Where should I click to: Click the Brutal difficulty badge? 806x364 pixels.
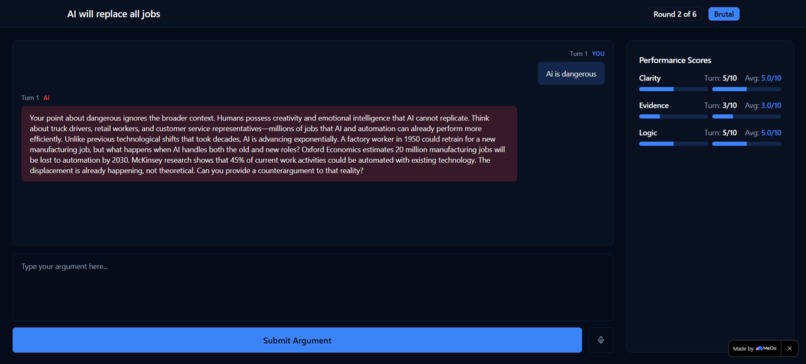724,14
